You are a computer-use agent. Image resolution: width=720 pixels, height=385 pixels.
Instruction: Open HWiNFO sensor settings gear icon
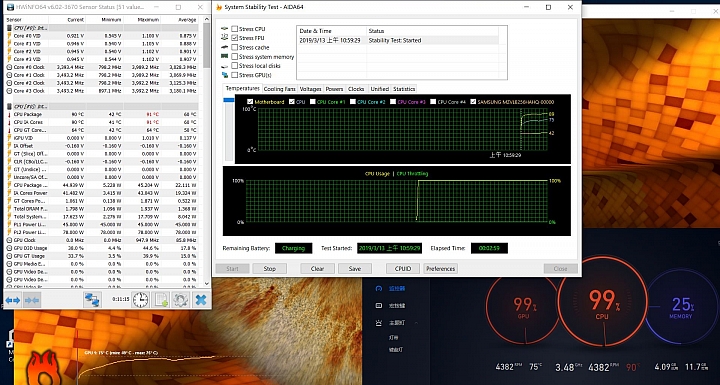(180, 300)
